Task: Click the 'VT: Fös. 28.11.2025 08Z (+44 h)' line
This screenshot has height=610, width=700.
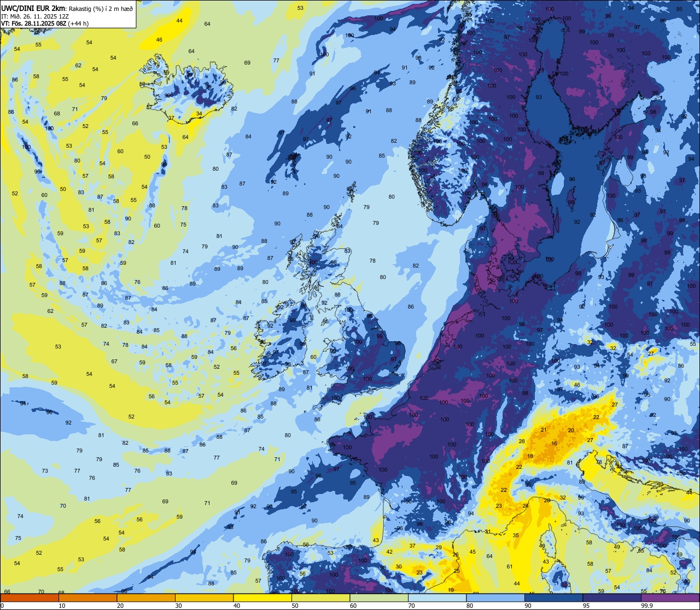Action: [45, 24]
